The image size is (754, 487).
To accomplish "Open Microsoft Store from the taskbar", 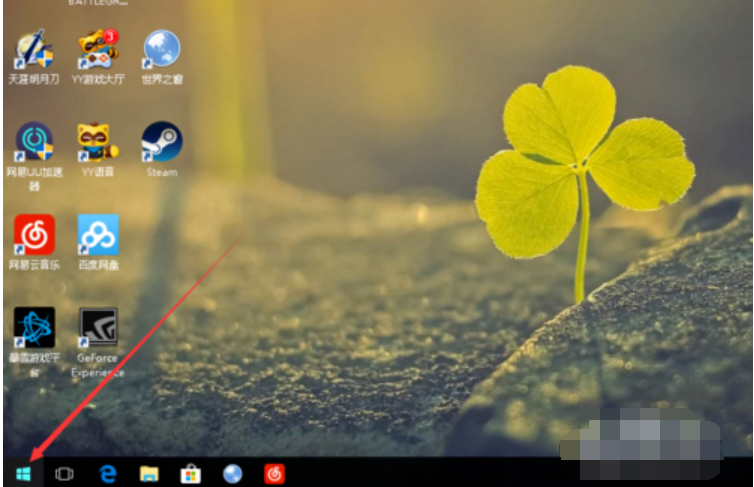I will click(x=190, y=473).
